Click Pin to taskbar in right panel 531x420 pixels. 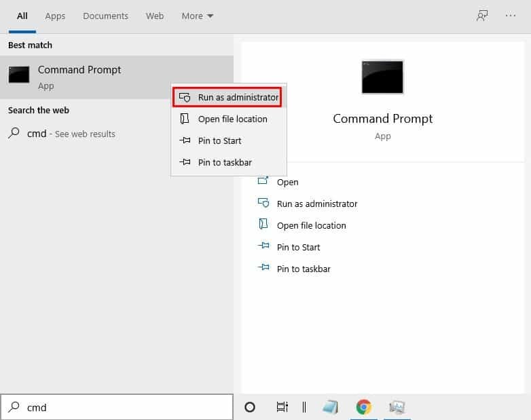(x=304, y=269)
